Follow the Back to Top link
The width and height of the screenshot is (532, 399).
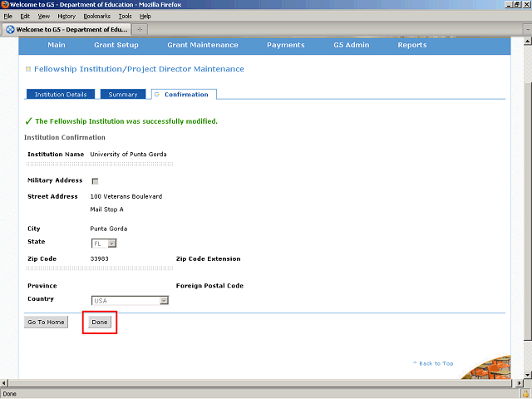tap(433, 363)
